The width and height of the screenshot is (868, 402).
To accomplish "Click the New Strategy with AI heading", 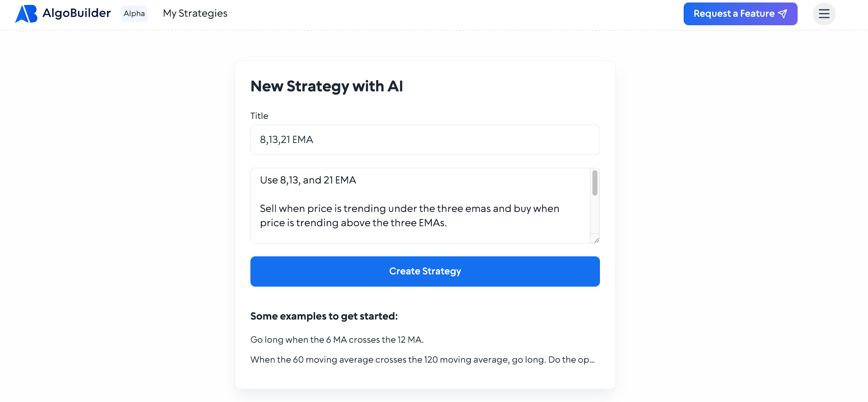I will tap(326, 86).
